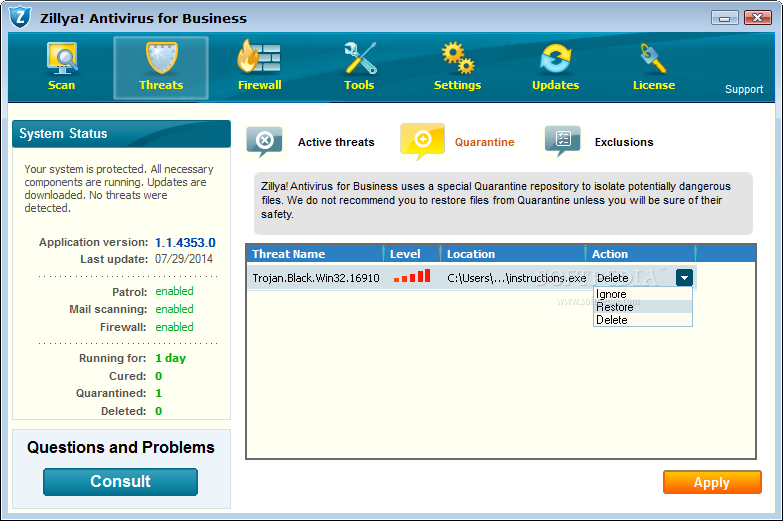Click the Exclusions list bubble icon

(x=563, y=141)
